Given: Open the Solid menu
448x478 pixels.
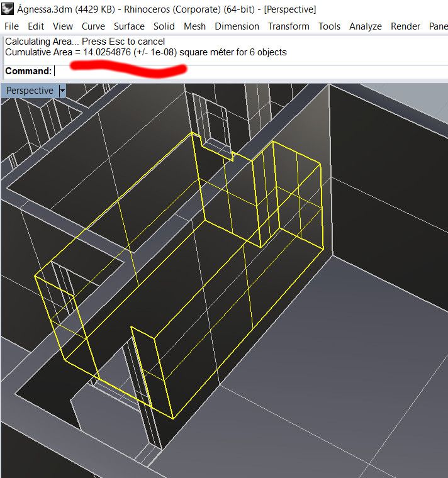Looking at the screenshot, I should [x=164, y=26].
